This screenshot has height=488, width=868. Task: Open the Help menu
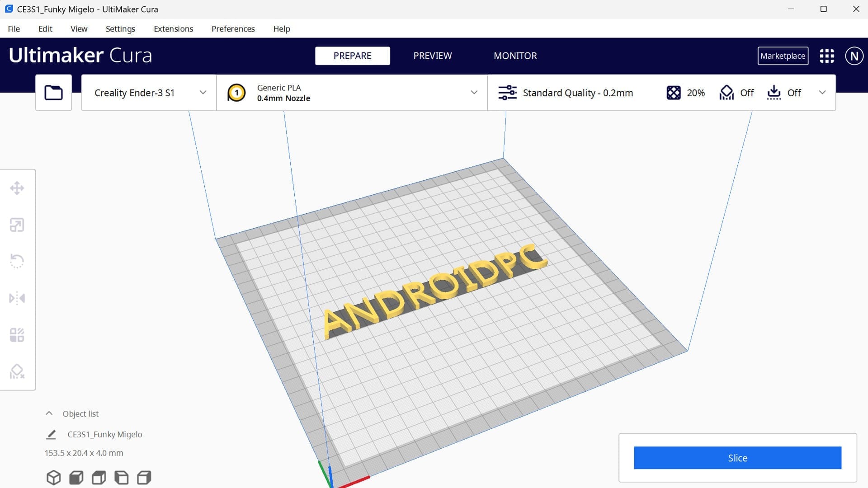[281, 28]
